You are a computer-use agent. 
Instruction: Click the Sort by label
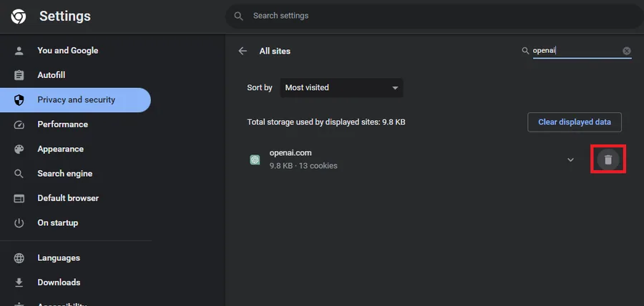pos(260,88)
